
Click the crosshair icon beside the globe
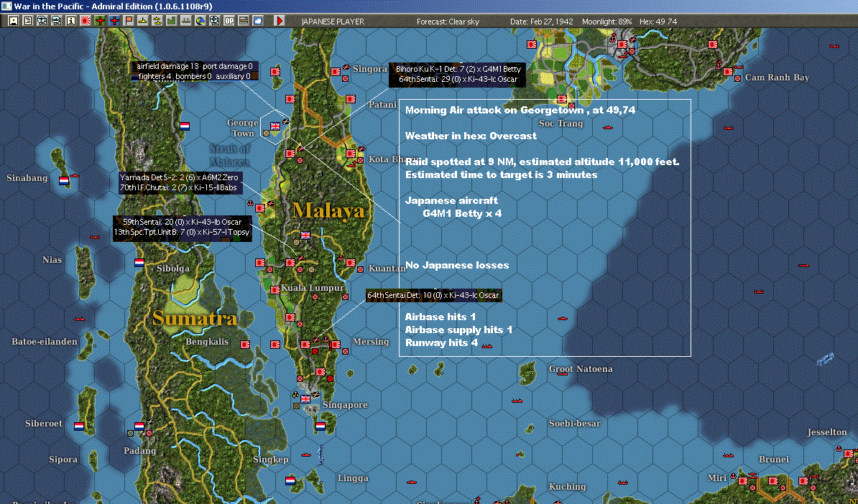pyautogui.click(x=214, y=21)
